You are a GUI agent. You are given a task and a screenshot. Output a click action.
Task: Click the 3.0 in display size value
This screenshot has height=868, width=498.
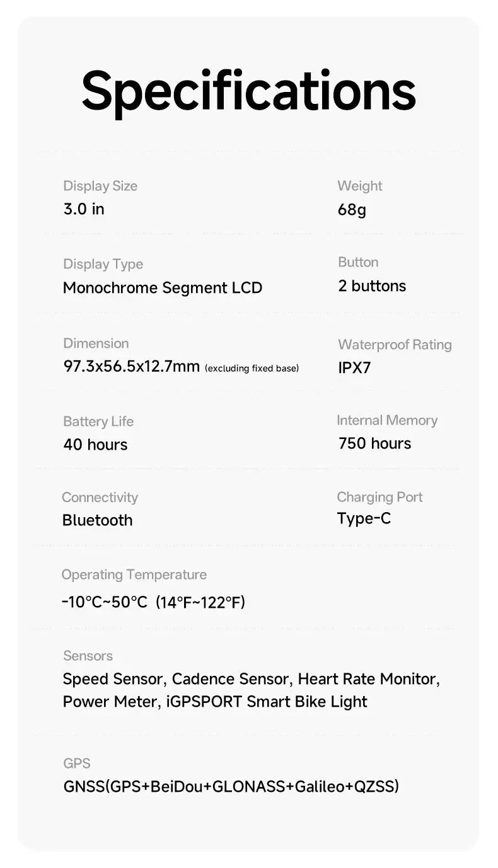pyautogui.click(x=84, y=209)
